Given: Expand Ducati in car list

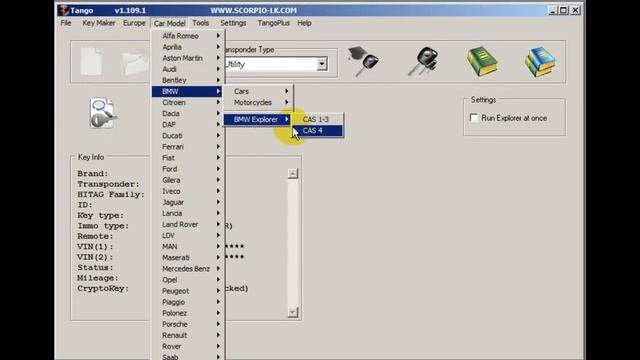Looking at the screenshot, I should 188,136.
